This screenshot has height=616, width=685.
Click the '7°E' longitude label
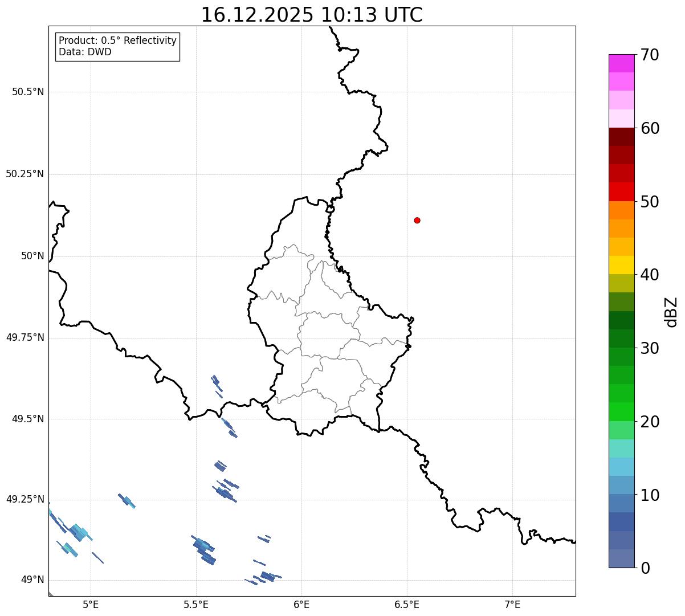512,605
